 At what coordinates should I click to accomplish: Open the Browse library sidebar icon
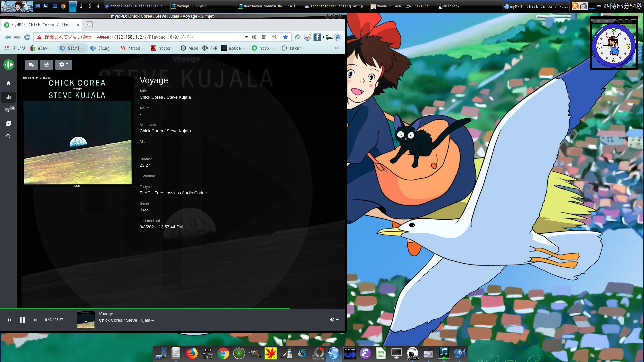coord(9,123)
